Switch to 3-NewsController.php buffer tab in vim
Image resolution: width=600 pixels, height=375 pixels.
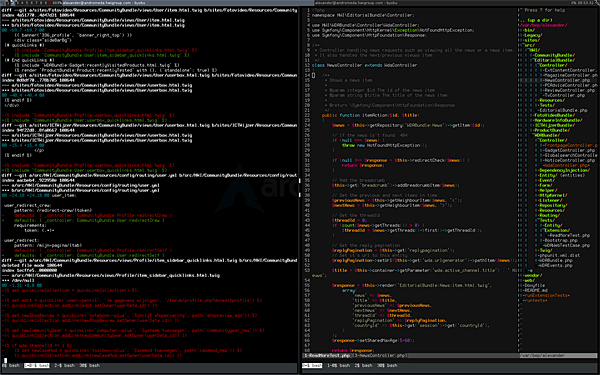click(x=379, y=355)
